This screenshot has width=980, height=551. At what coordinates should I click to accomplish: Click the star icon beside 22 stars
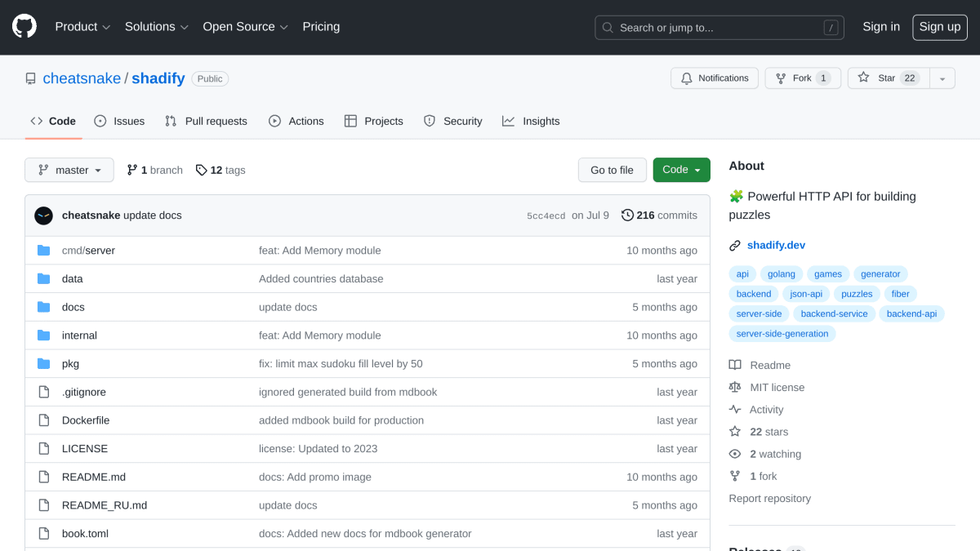pyautogui.click(x=735, y=432)
